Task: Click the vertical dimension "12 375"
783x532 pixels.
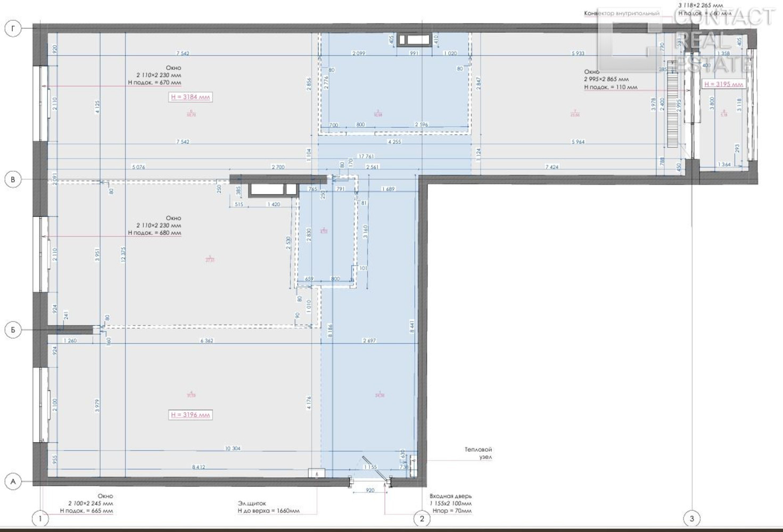Action: [x=123, y=255]
